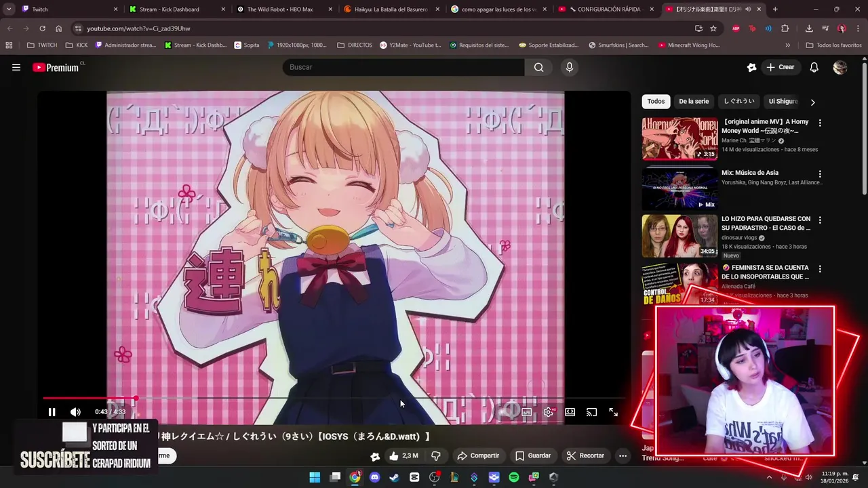Like the video with 2,3 M likes
868x488 pixels.
coord(403,455)
